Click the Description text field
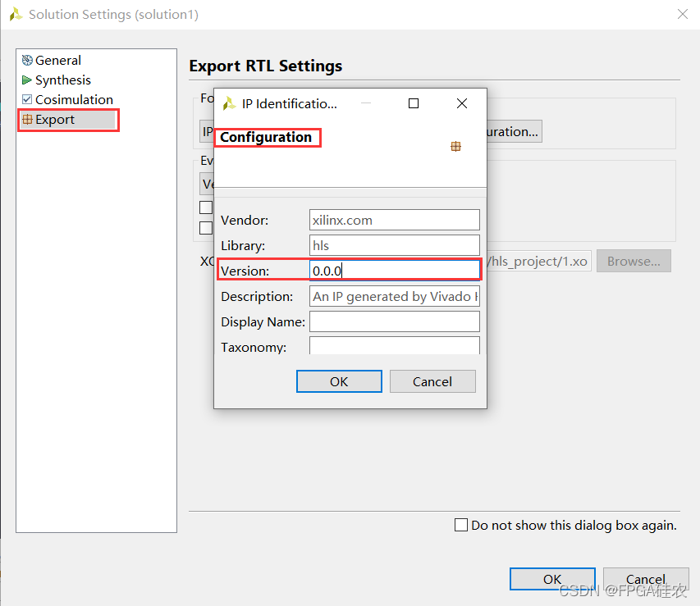700x606 pixels. pos(395,296)
